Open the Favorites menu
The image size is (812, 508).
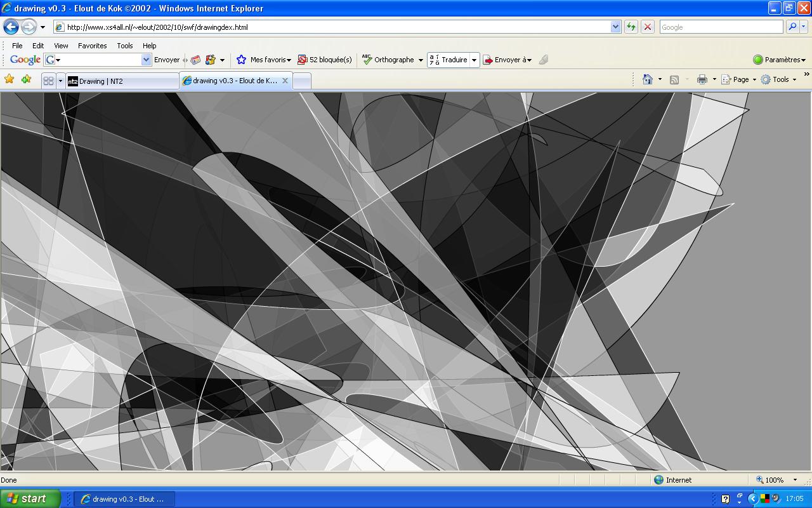tap(93, 46)
